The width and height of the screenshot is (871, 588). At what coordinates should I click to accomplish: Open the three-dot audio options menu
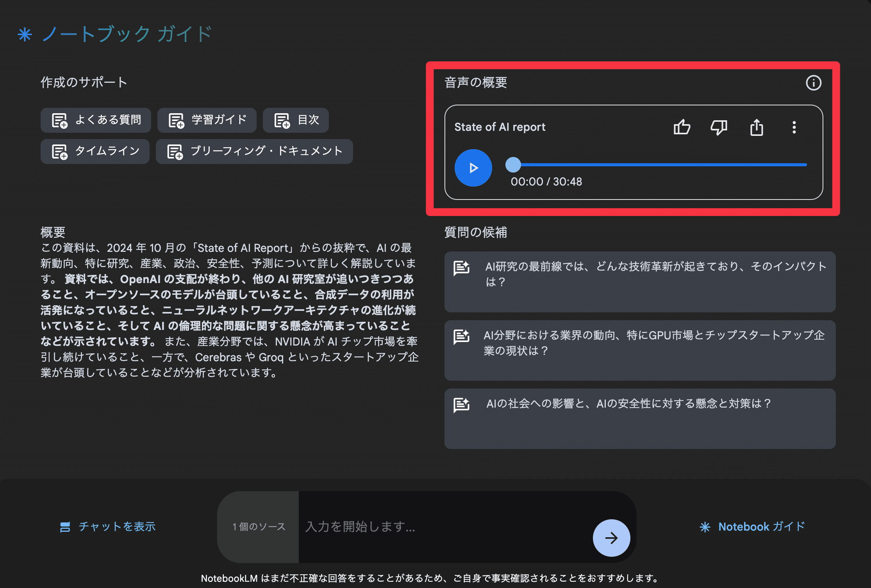pyautogui.click(x=794, y=127)
